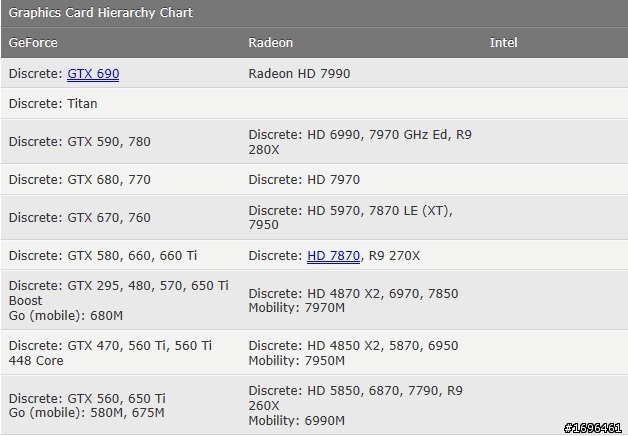Screen dimensions: 628x436
Task: Click the HD 6990, 7970 GHz Ed cell
Action: click(x=360, y=142)
